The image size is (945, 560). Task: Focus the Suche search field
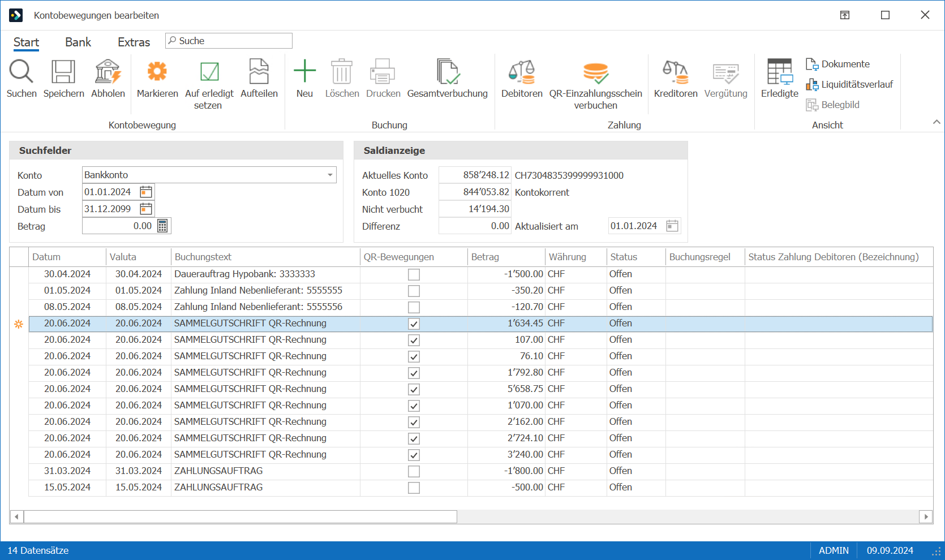coord(229,41)
